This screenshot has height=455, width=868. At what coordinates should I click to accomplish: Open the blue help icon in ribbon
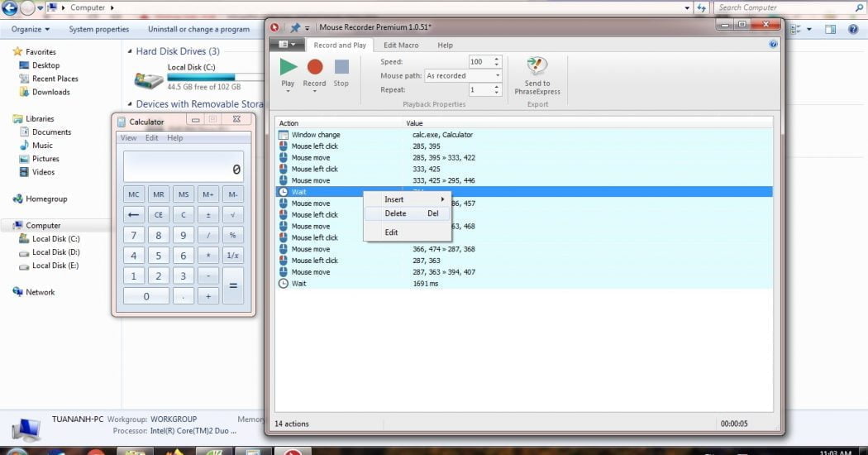(x=773, y=45)
